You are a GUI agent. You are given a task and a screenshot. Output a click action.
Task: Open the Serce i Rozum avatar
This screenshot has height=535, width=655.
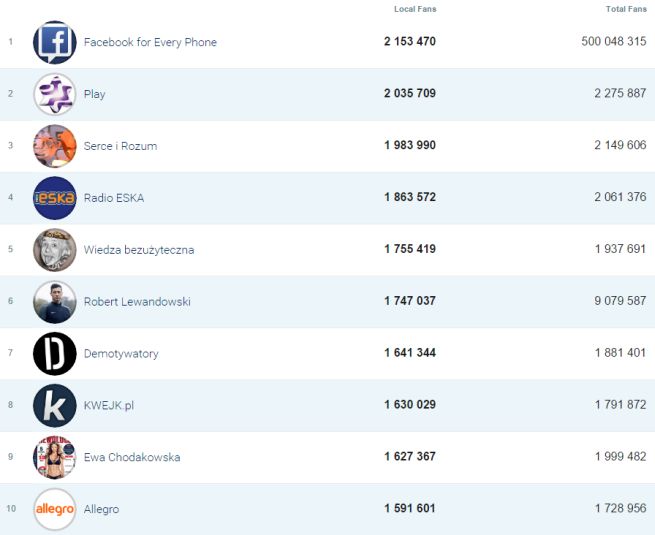click(x=54, y=146)
